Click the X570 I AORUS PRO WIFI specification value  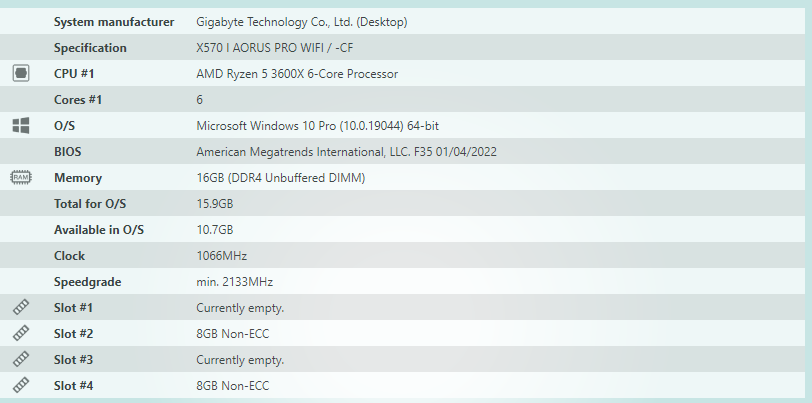tap(274, 48)
